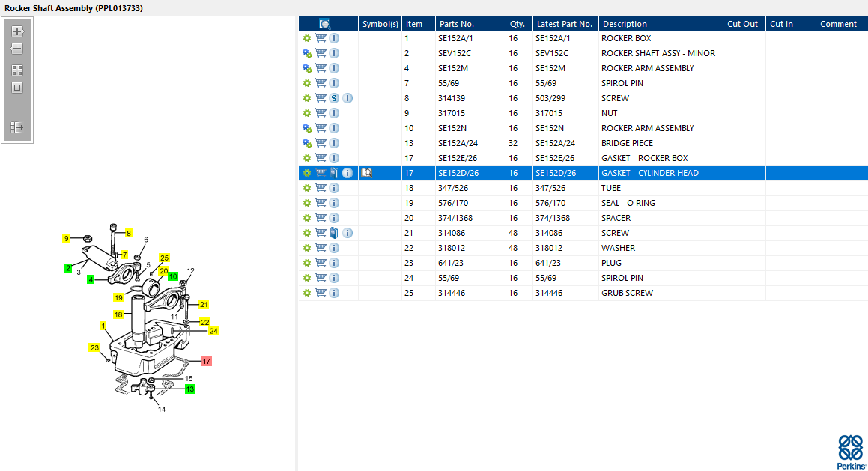Sort by Latest Part No. column header
Screen dimensions: 868x471
point(565,24)
